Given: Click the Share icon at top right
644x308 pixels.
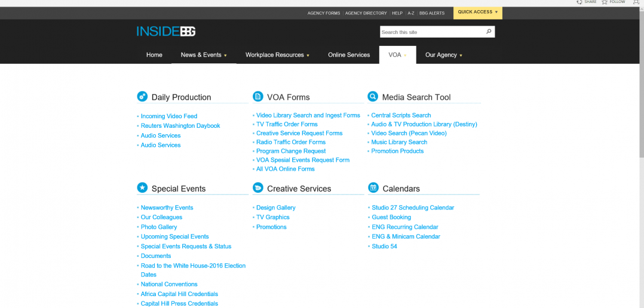Looking at the screenshot, I should click(579, 2).
